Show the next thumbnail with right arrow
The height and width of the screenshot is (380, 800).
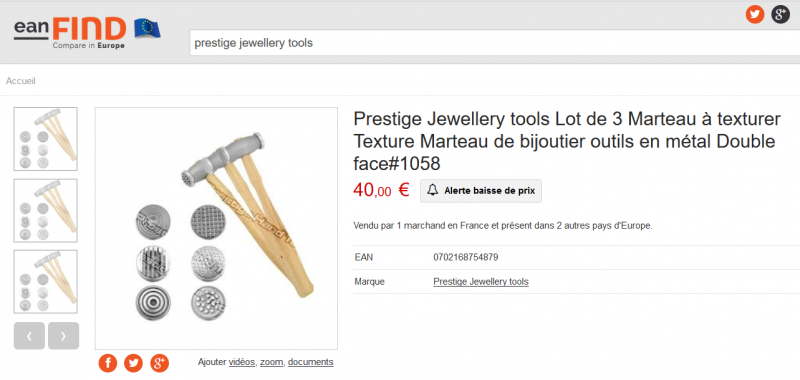[63, 336]
